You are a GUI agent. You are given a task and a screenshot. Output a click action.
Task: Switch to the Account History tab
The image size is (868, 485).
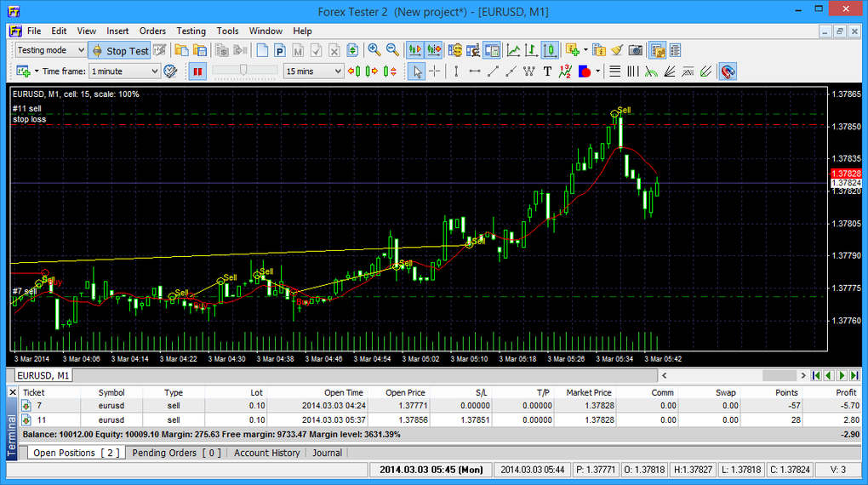pos(267,453)
